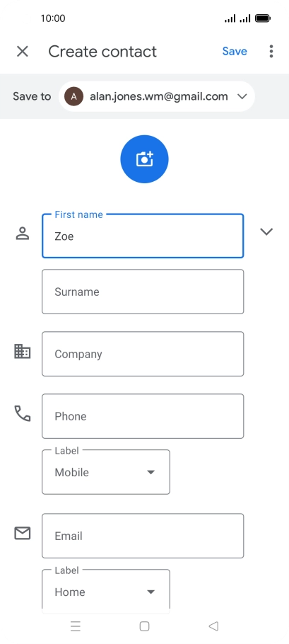This screenshot has height=644, width=289.
Task: Close the Create contact screen with X
Action: tap(23, 52)
